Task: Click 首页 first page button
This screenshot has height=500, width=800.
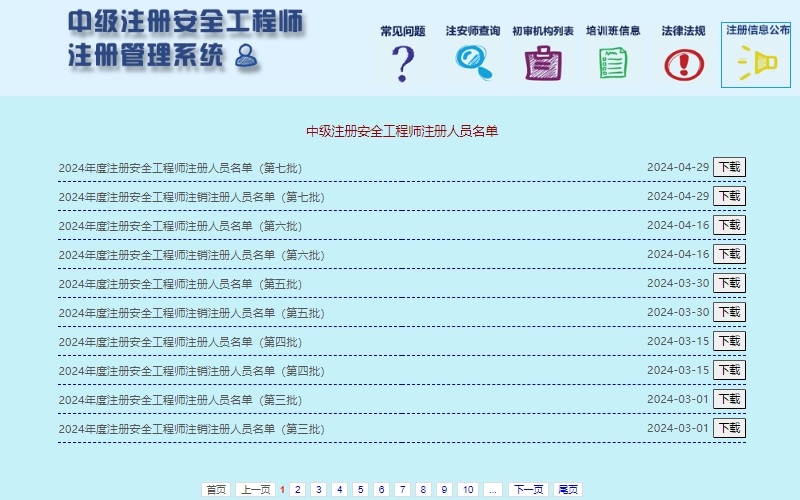Action: pos(216,489)
